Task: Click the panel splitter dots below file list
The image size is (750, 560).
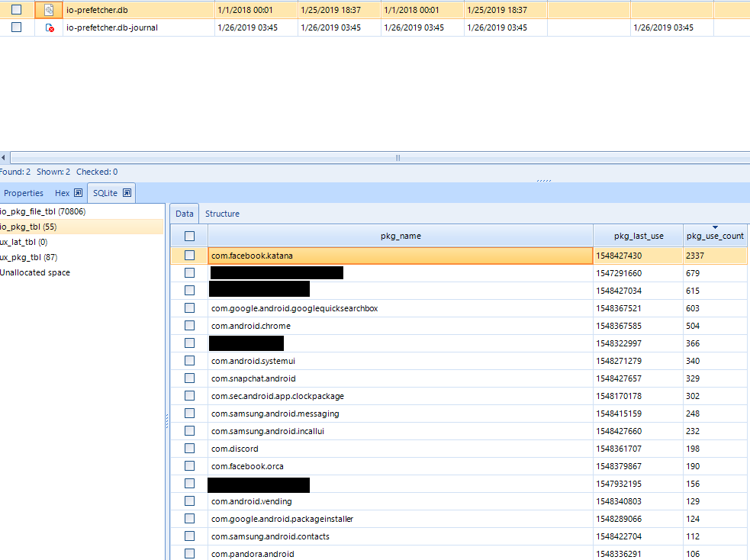Action: (x=544, y=181)
